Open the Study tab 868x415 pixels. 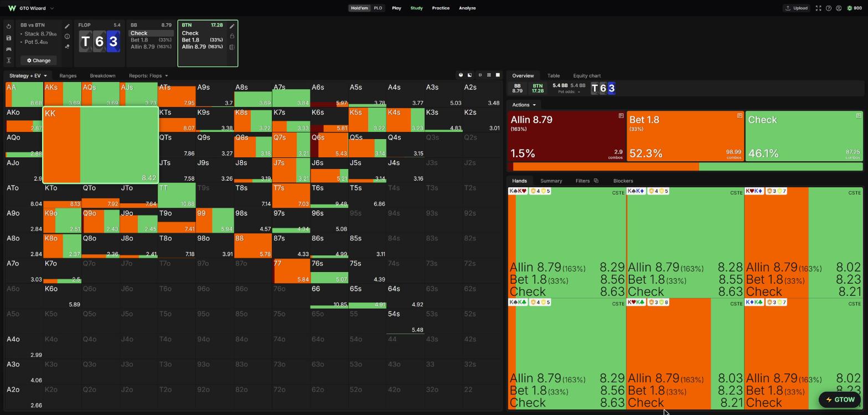416,8
